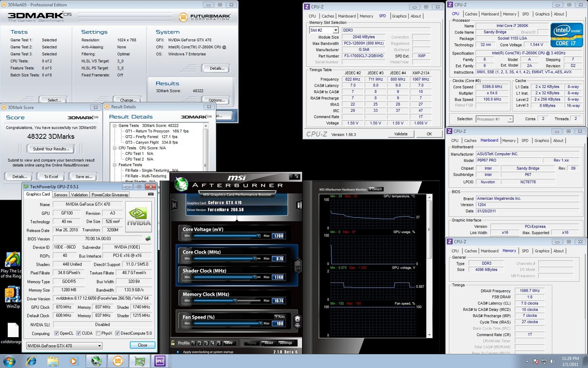Open the Graphics tab in the Mainboard CPU-Z window

click(542, 141)
